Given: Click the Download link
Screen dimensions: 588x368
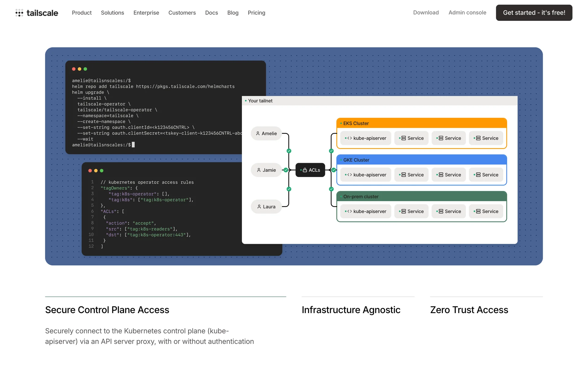Looking at the screenshot, I should click(426, 13).
